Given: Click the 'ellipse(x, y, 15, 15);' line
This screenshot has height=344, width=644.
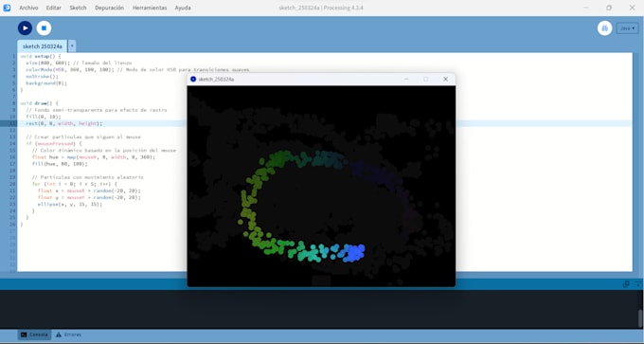Looking at the screenshot, I should [70, 204].
